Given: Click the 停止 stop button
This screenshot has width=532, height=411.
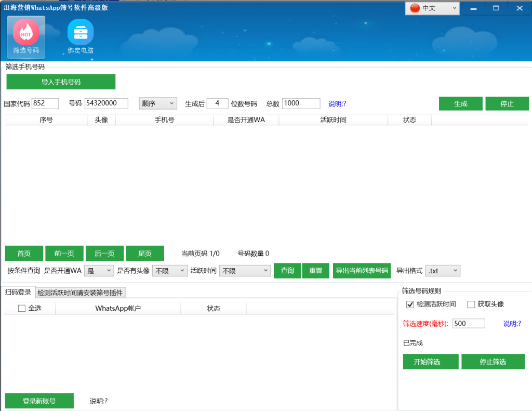Looking at the screenshot, I should tap(507, 103).
